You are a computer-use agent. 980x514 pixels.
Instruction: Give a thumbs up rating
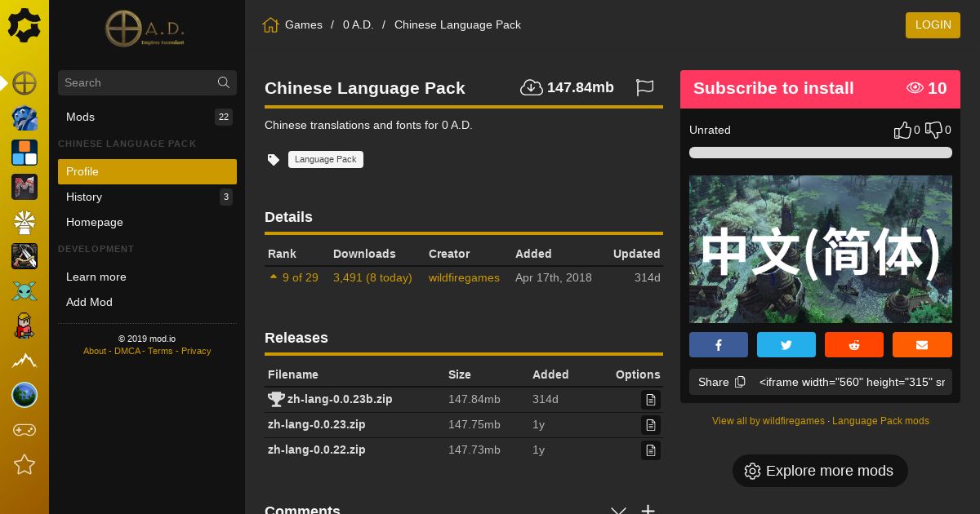point(902,130)
